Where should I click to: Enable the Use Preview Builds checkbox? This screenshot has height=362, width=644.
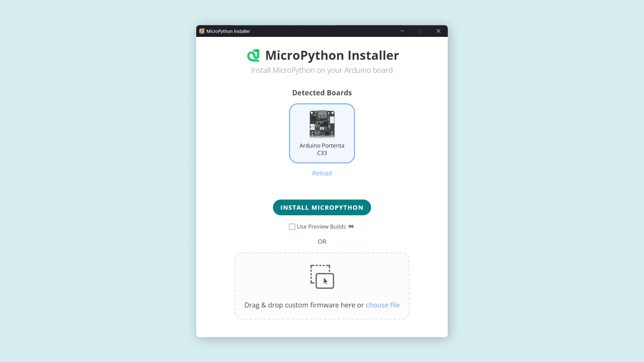coord(292,227)
